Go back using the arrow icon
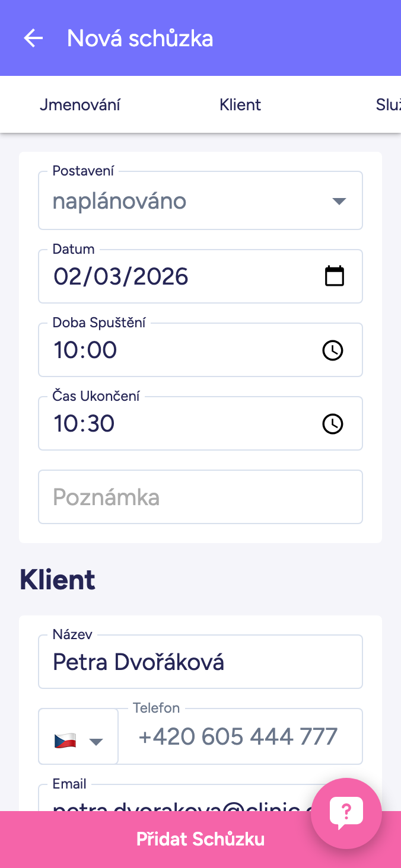401x868 pixels. click(x=33, y=39)
